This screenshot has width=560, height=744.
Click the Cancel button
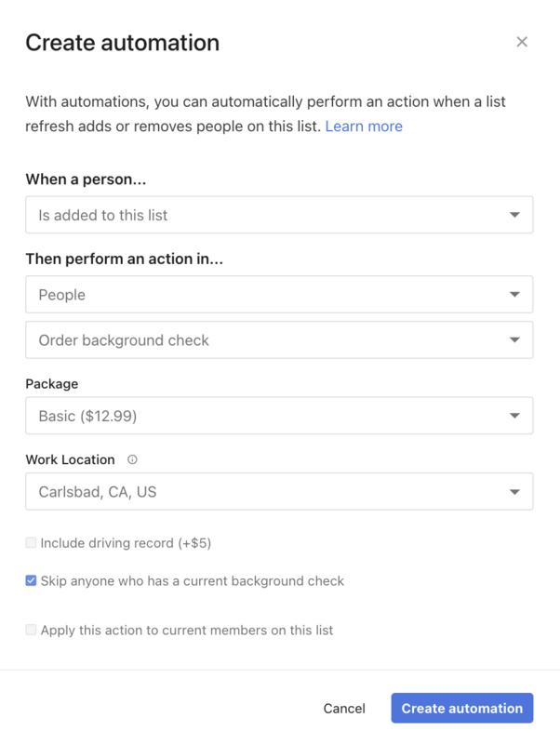pos(344,709)
